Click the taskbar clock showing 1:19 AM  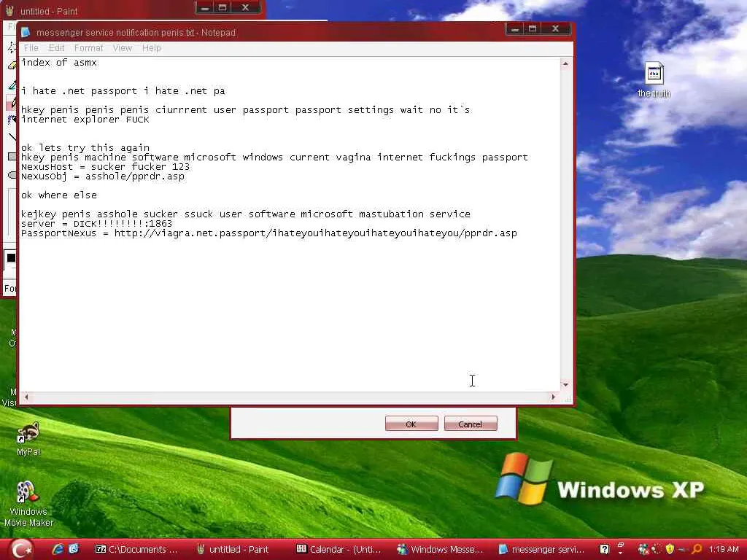coord(724,550)
